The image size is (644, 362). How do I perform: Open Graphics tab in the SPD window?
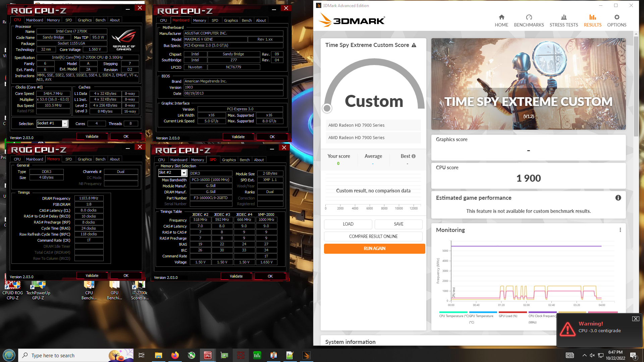pyautogui.click(x=229, y=160)
